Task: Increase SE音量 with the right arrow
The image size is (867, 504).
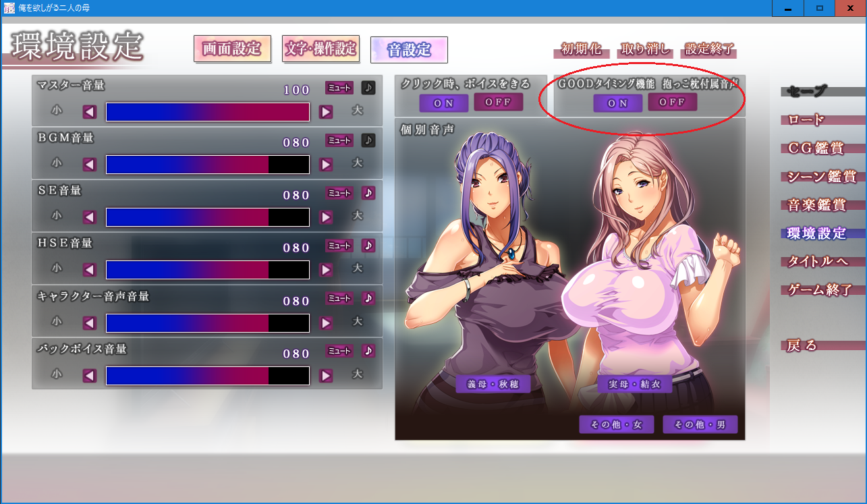Action: [x=326, y=217]
